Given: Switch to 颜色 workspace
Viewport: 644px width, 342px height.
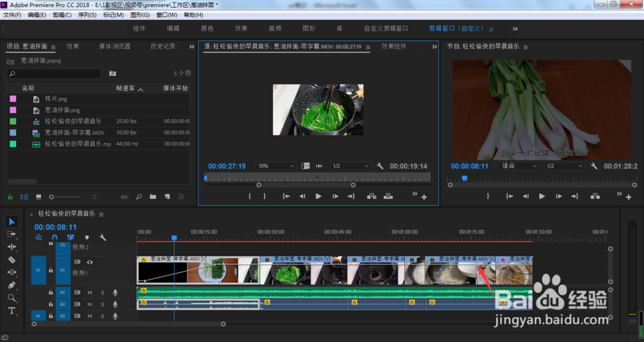Looking at the screenshot, I should tap(207, 28).
